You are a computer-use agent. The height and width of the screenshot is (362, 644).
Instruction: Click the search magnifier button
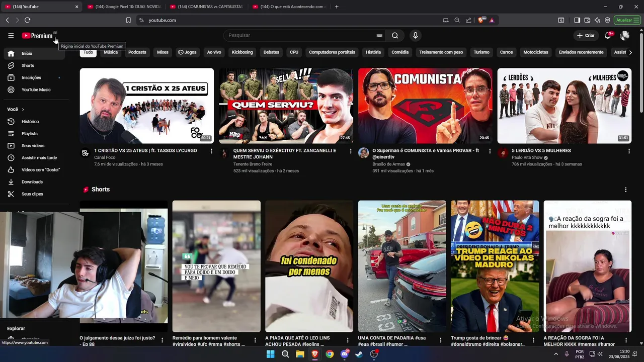(x=395, y=35)
